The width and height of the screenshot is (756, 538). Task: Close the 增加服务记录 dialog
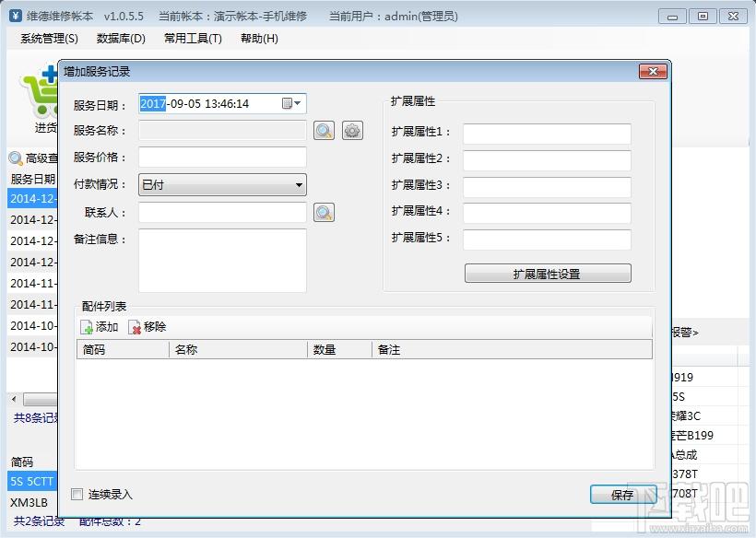tap(653, 71)
